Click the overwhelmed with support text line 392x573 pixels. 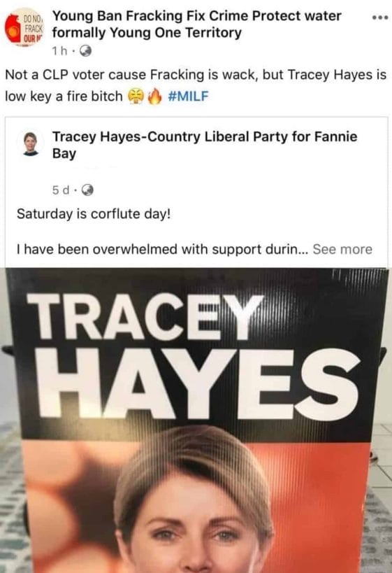(x=163, y=249)
